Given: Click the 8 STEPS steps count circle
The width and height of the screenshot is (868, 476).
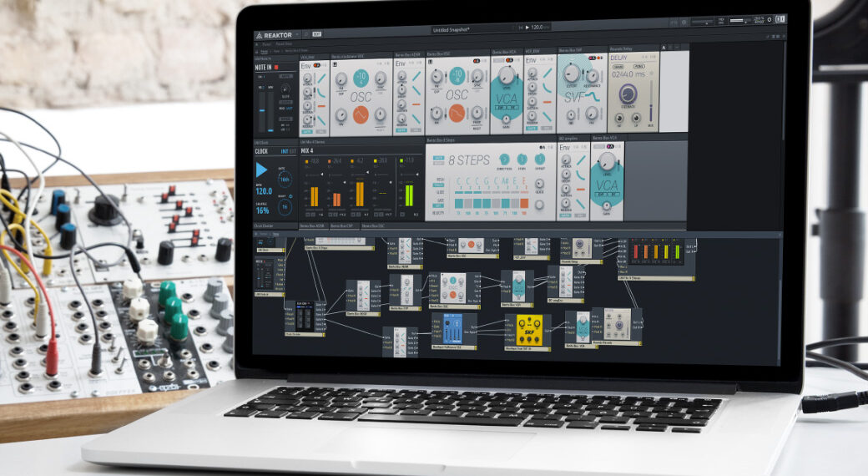Looking at the screenshot, I should pos(522,160).
